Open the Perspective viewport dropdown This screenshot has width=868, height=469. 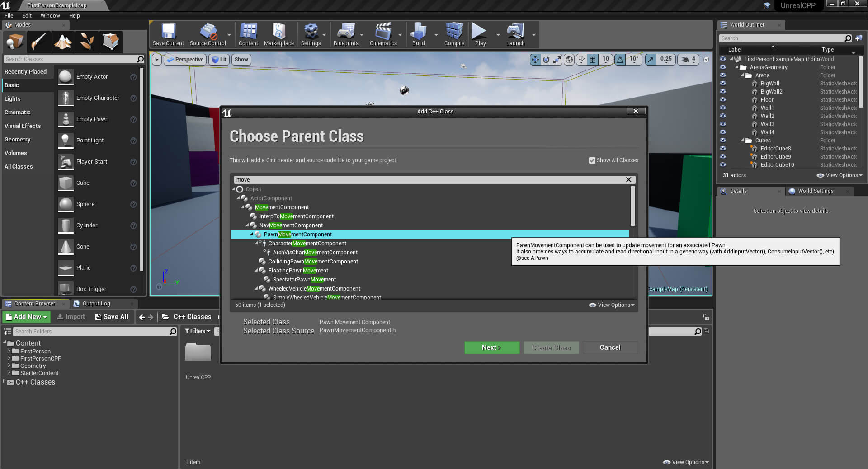[x=184, y=59]
